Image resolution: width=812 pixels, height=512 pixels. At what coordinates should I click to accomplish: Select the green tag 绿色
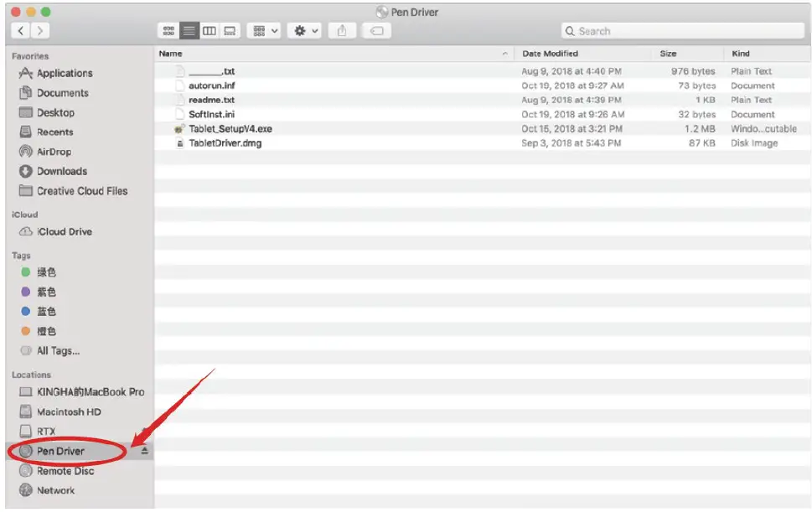click(45, 272)
